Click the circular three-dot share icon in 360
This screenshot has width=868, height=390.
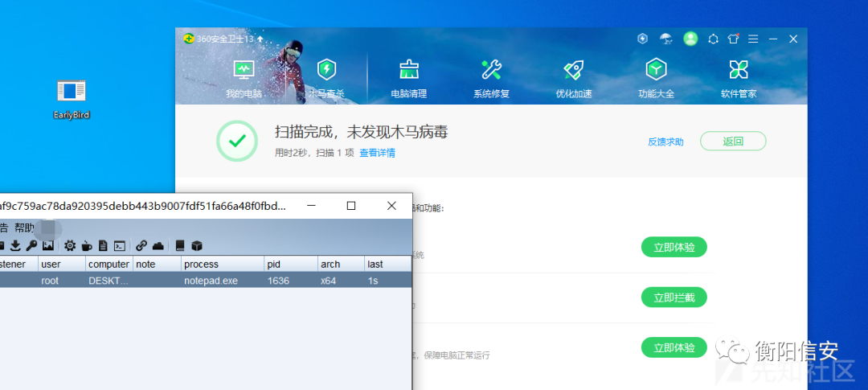coord(714,39)
